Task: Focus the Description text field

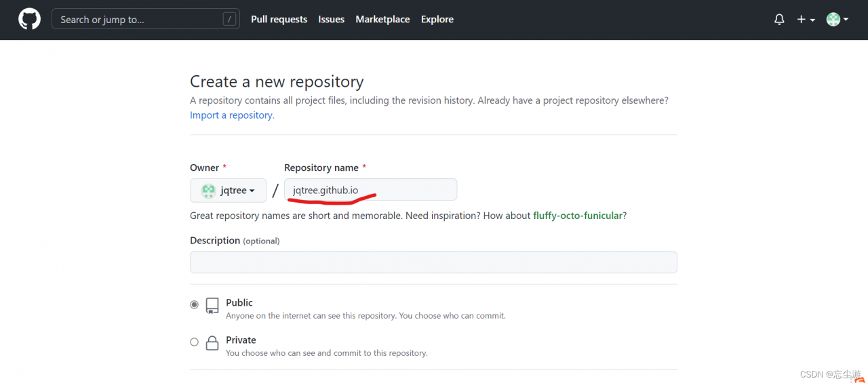Action: [433, 262]
